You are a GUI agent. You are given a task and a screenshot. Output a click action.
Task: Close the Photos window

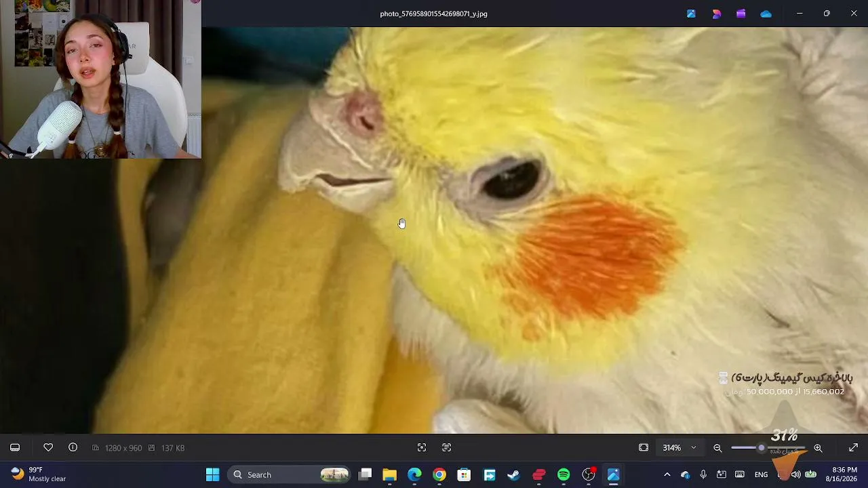coord(854,14)
